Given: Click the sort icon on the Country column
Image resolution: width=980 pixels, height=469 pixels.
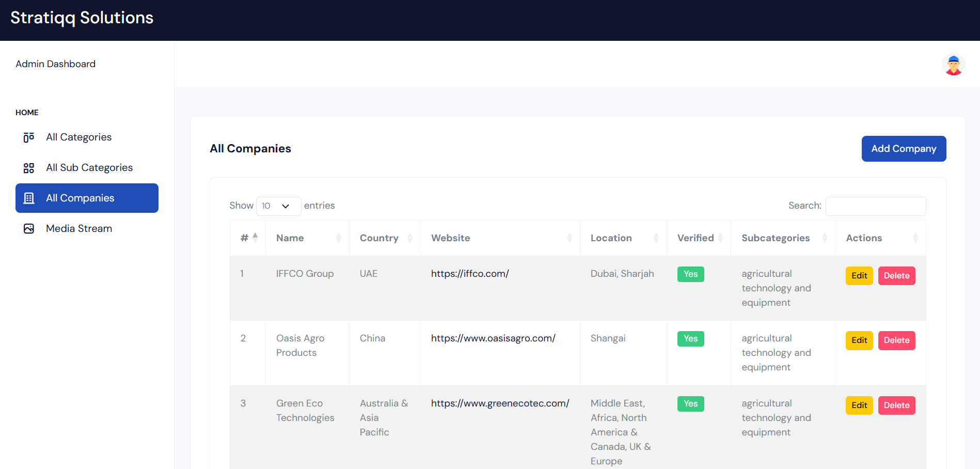Looking at the screenshot, I should (409, 238).
